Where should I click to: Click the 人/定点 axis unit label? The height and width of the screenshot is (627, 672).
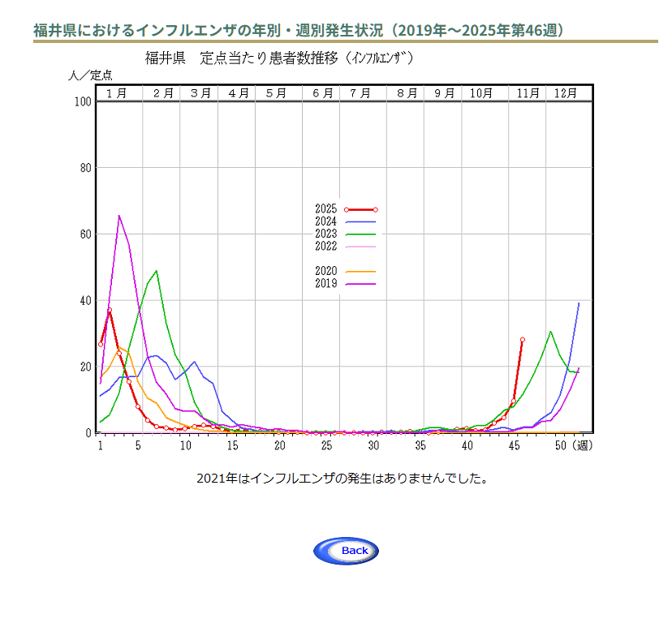pyautogui.click(x=90, y=75)
